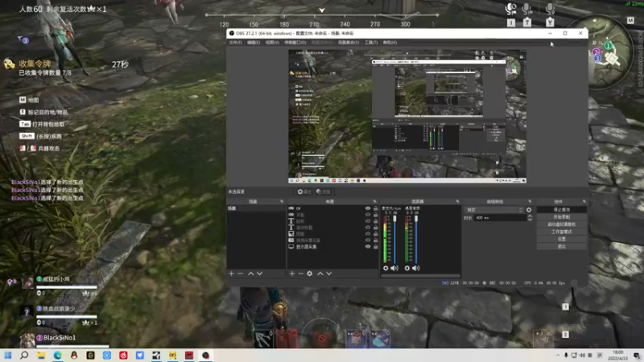This screenshot has width=644, height=362.
Task: Open the 桌面音频 mixer settings gear
Action: (x=407, y=268)
